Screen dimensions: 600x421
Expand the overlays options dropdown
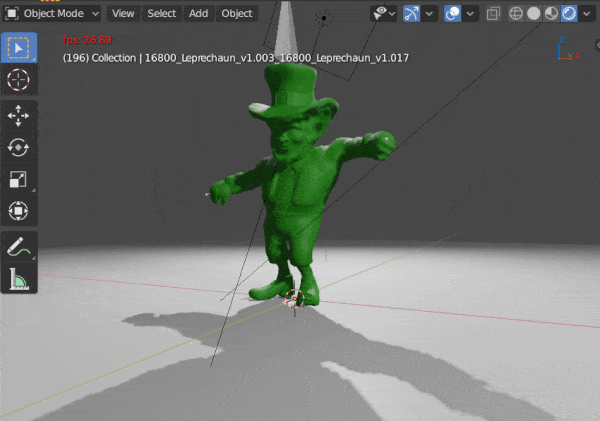[470, 14]
